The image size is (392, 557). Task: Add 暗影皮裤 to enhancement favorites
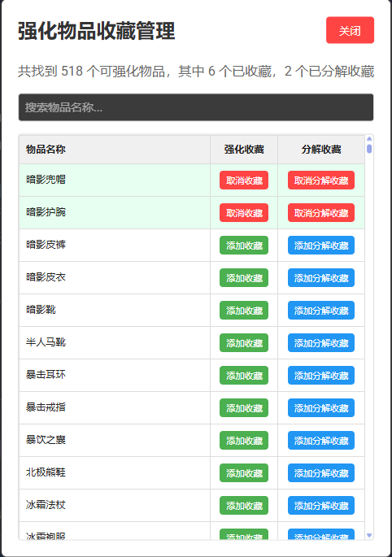(244, 246)
